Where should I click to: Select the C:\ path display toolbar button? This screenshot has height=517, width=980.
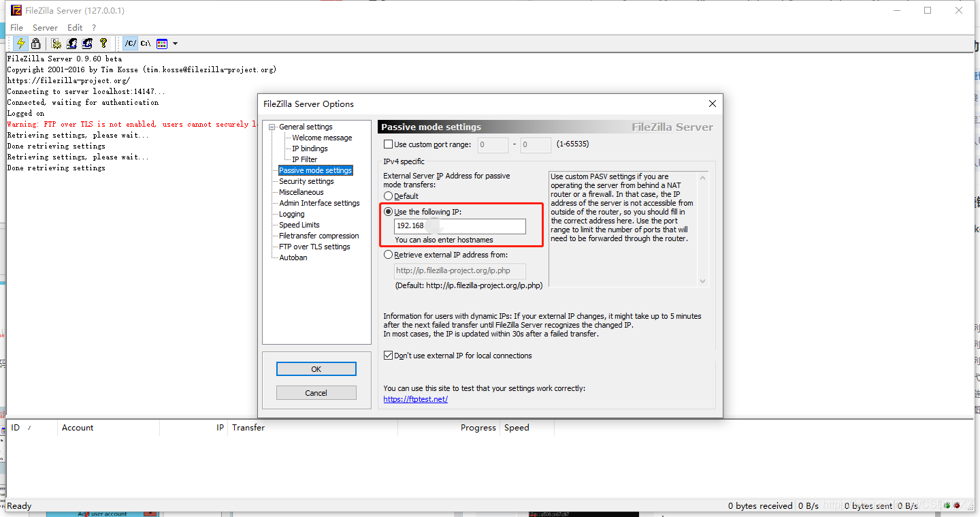tap(146, 44)
